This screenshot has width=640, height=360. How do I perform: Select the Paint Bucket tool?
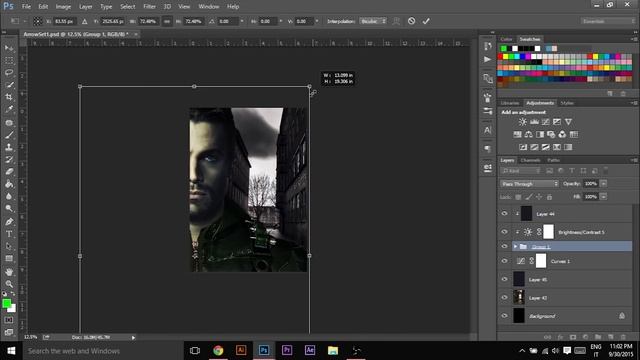[x=9, y=184]
